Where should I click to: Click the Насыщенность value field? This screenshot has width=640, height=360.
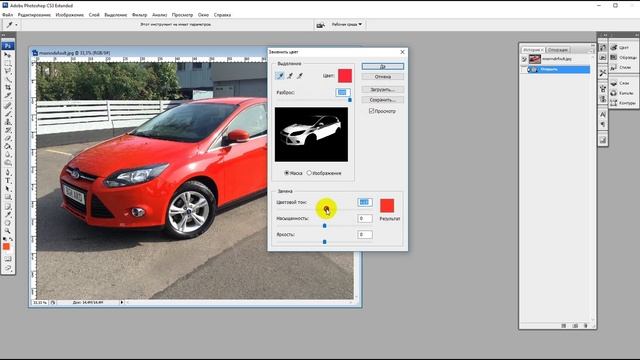364,218
